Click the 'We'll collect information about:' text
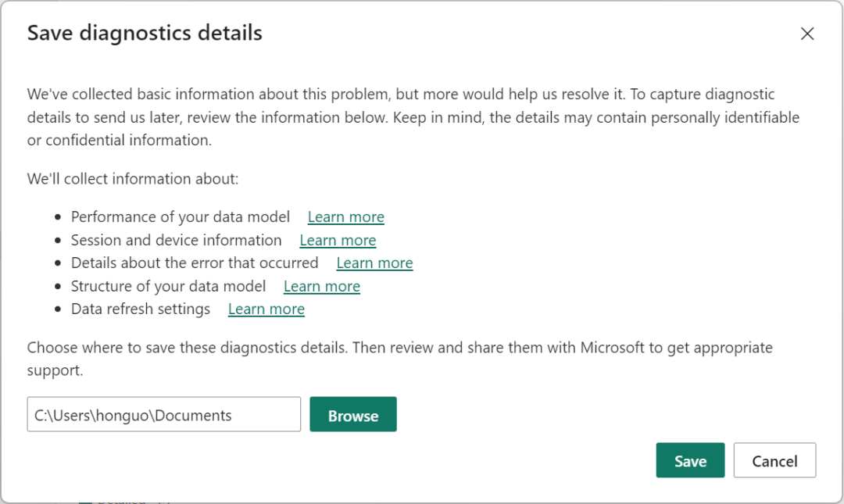 tap(133, 178)
